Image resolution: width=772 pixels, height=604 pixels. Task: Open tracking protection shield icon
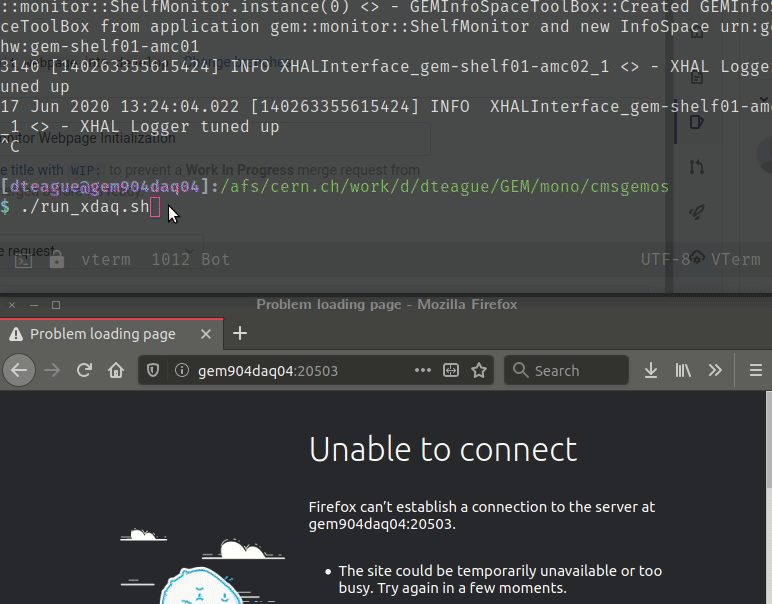(153, 370)
